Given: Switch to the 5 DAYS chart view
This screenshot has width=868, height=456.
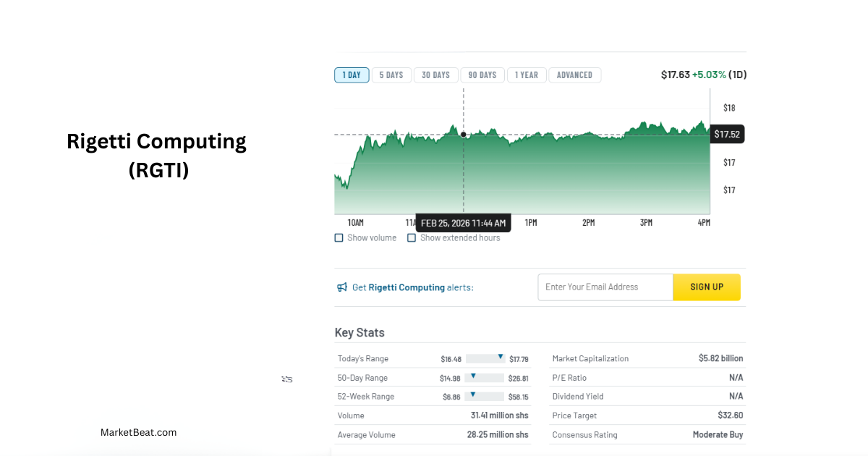Looking at the screenshot, I should coord(391,75).
